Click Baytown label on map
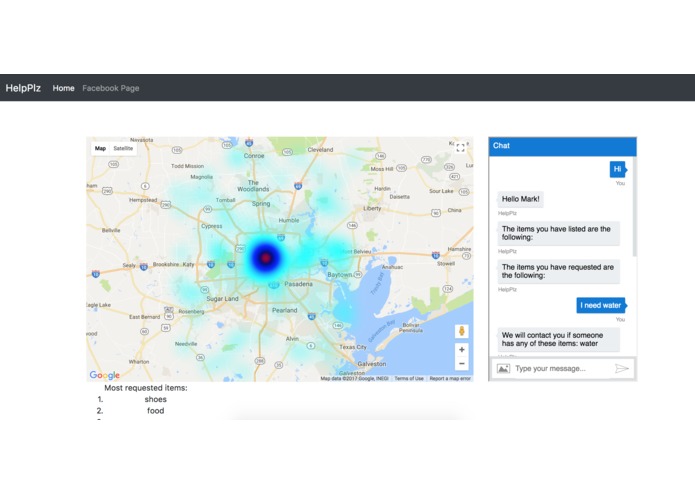The width and height of the screenshot is (695, 494). pos(339,275)
